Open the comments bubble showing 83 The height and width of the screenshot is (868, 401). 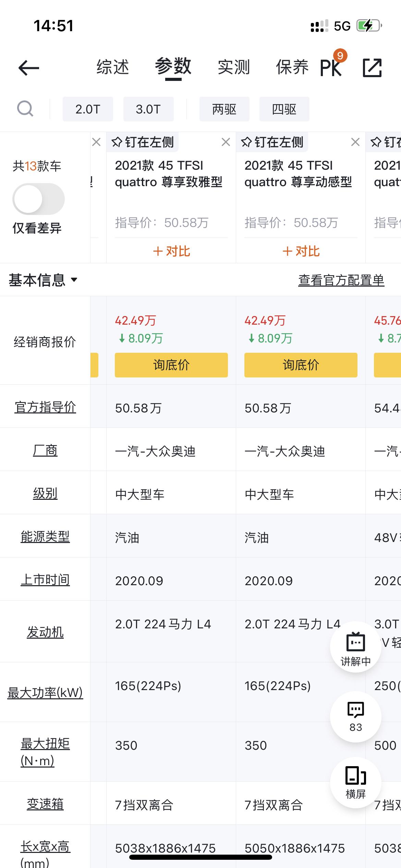point(356,716)
